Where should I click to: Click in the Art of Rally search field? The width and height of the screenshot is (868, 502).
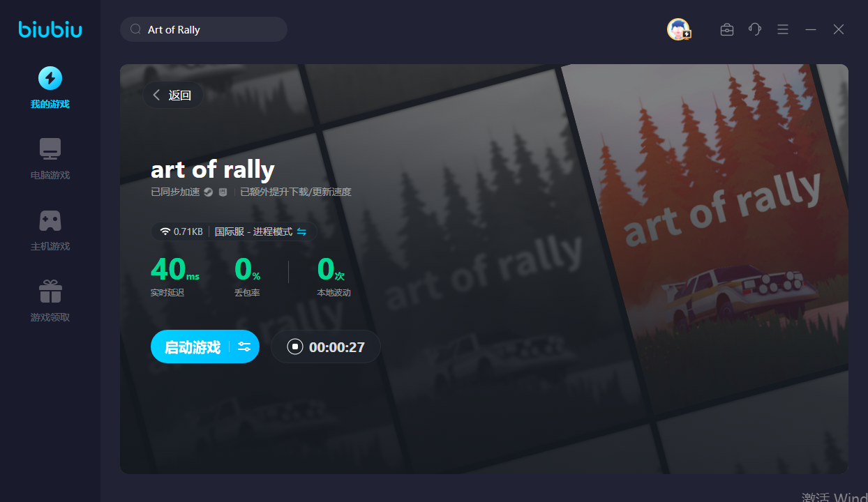pyautogui.click(x=204, y=29)
